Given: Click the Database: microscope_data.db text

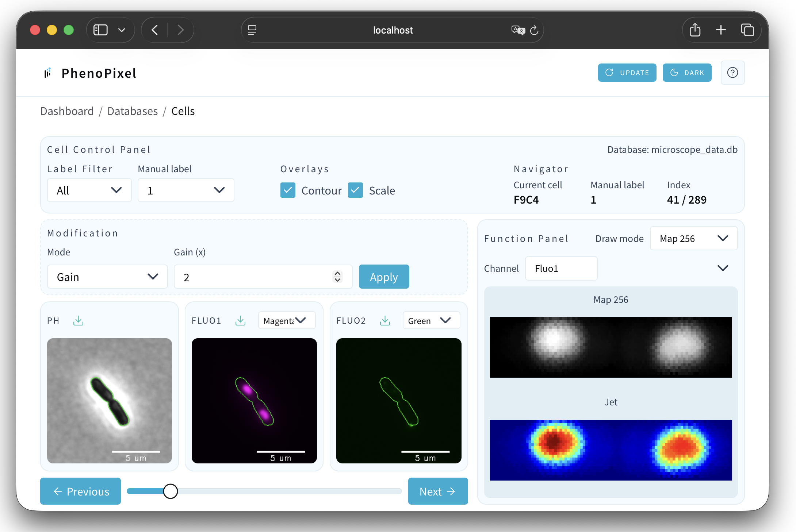Looking at the screenshot, I should pyautogui.click(x=672, y=150).
